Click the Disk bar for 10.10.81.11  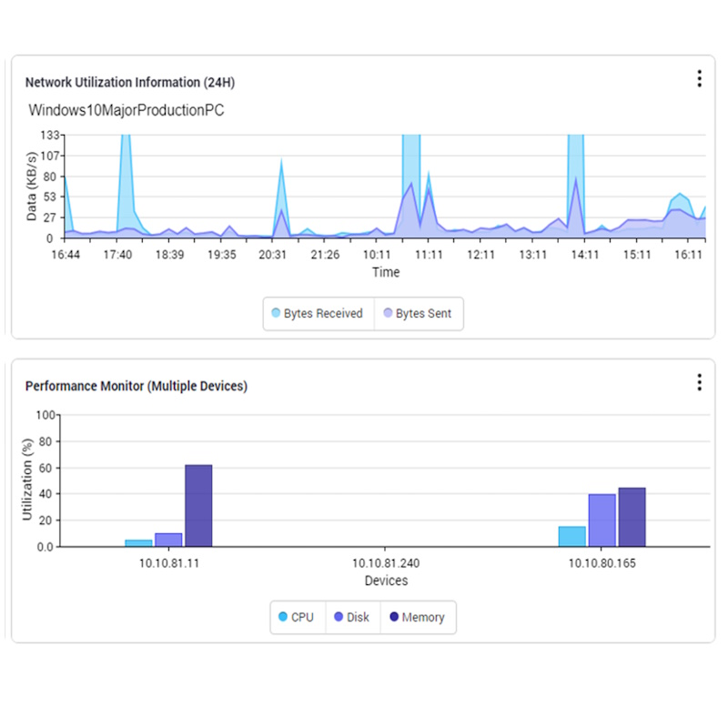pyautogui.click(x=168, y=540)
